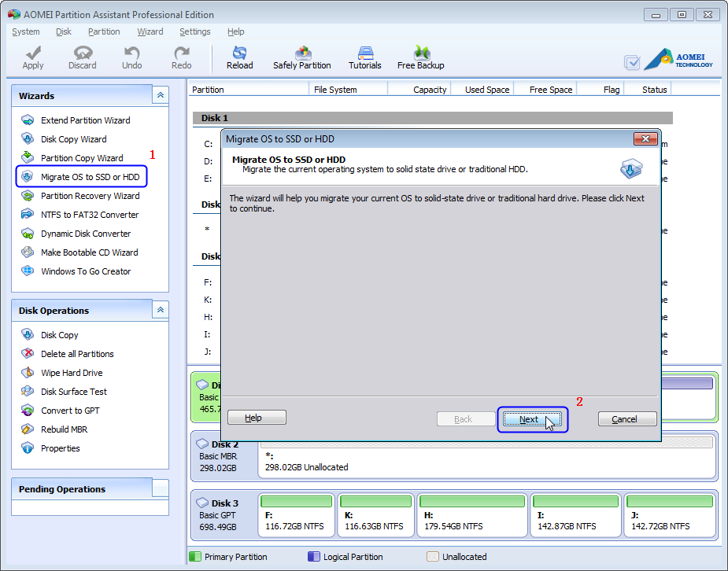728x571 pixels.
Task: Sort by the Partition column header
Action: coord(249,90)
